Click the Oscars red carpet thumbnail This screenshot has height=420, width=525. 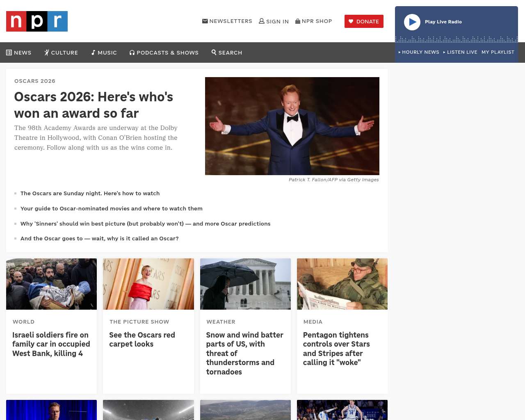[148, 284]
